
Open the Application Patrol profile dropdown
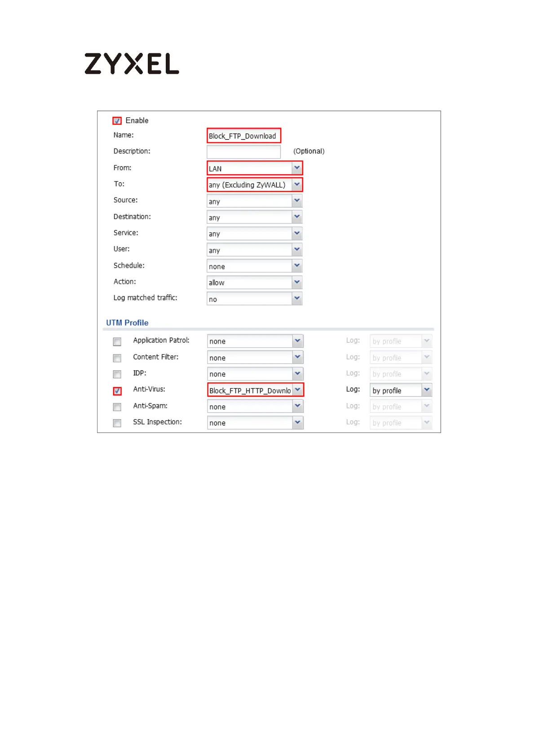point(255,341)
